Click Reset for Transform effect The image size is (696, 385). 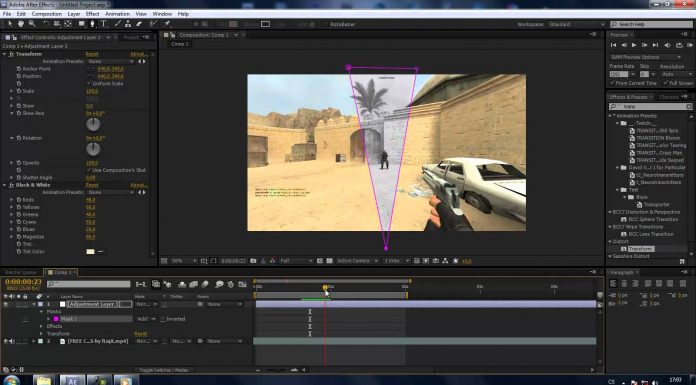[x=92, y=54]
